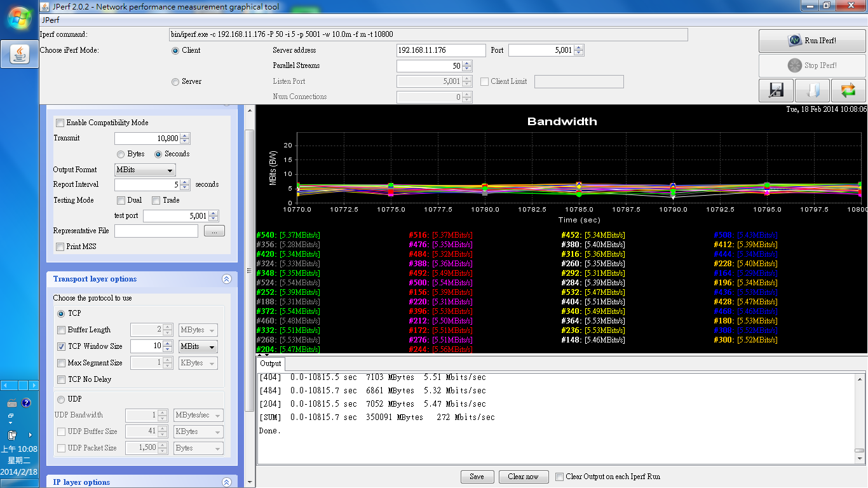
Task: Click the blue help question mark tray icon
Action: click(26, 403)
